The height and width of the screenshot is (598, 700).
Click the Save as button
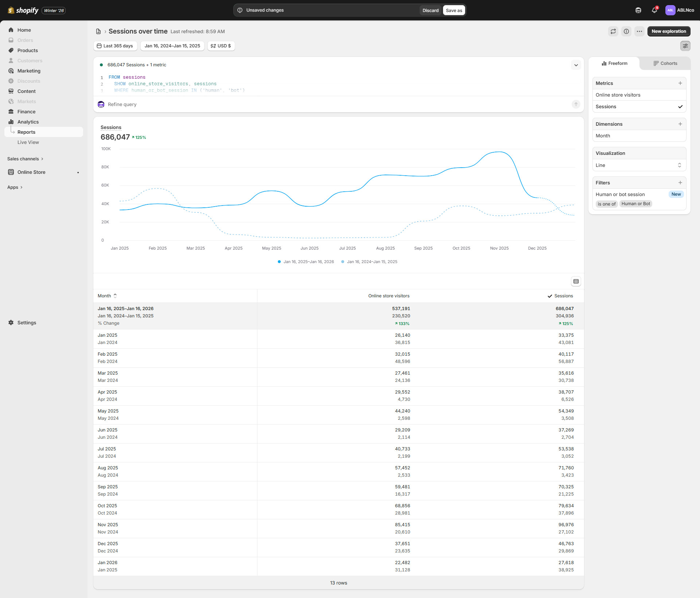(x=454, y=10)
